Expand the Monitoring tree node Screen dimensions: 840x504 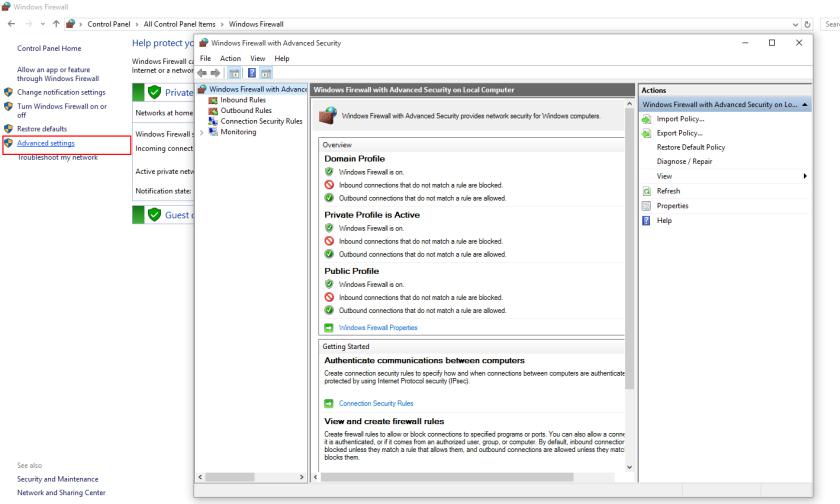pyautogui.click(x=202, y=132)
